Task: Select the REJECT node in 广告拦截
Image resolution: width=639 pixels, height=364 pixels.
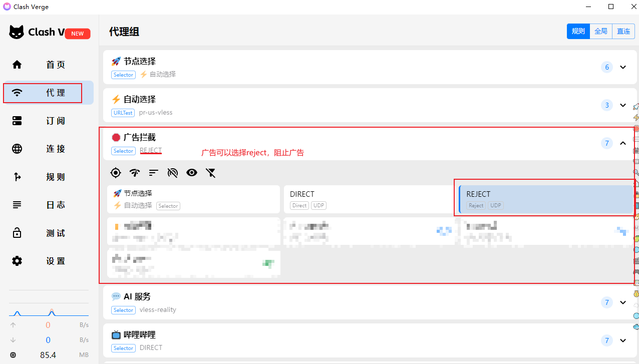Action: [x=546, y=199]
